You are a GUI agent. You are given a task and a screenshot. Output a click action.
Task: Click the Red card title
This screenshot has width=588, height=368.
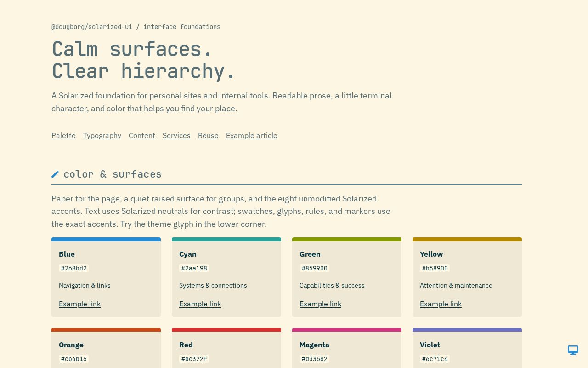click(186, 345)
